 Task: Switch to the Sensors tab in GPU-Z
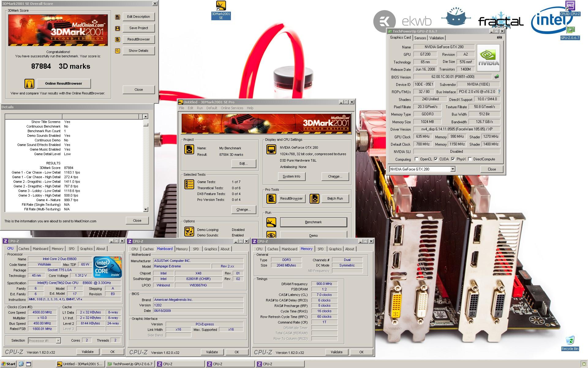(420, 38)
